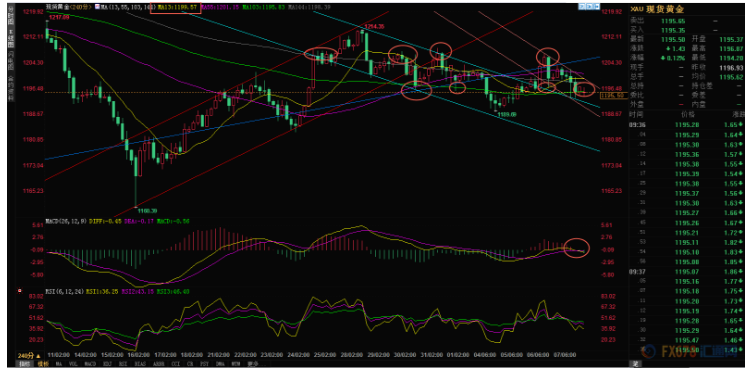Switch to the DMA indicator tab

click(x=220, y=364)
